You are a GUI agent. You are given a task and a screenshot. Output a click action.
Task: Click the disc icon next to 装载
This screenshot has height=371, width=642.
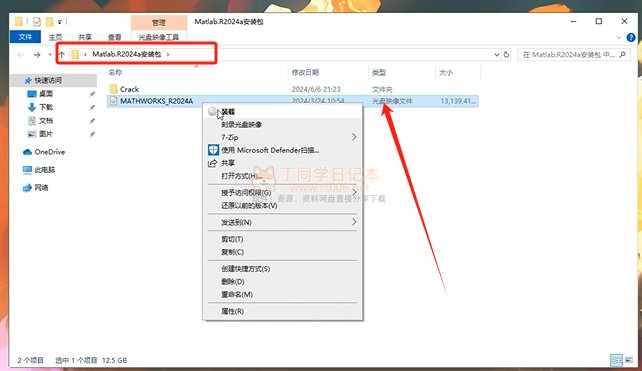(212, 111)
